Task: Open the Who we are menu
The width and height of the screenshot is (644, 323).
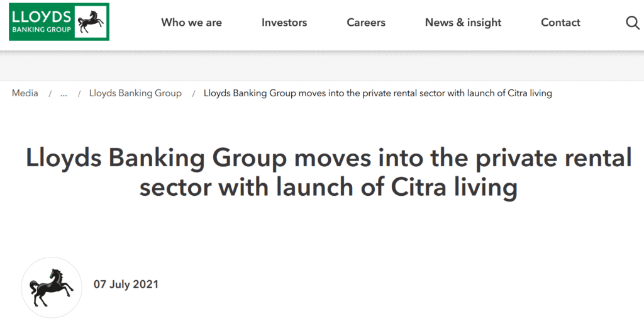Action: 191,23
